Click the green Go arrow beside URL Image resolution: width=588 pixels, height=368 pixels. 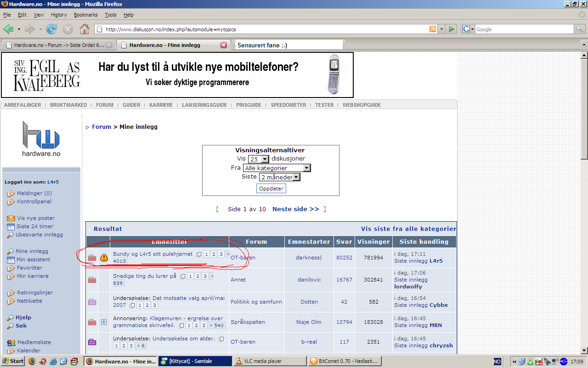click(x=452, y=29)
